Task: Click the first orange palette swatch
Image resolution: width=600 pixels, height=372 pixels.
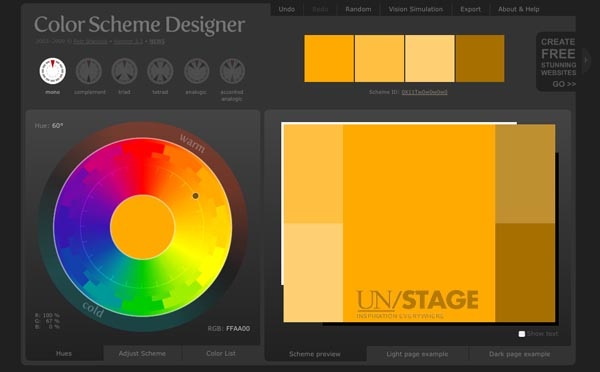Action: coord(329,59)
